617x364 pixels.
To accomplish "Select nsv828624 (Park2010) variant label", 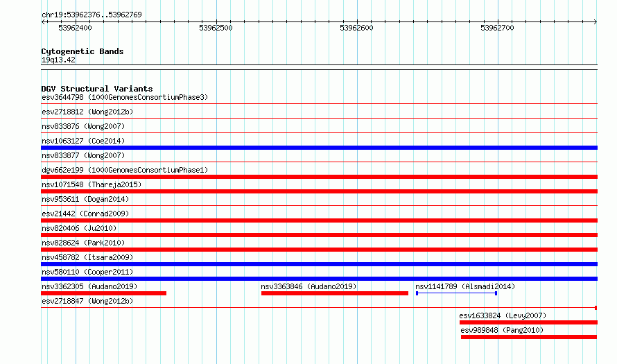I will tap(83, 243).
